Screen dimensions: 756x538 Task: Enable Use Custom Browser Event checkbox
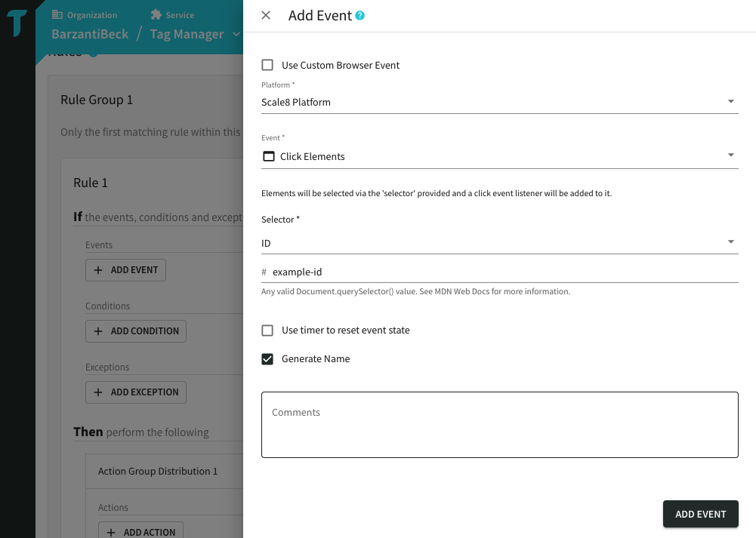[267, 66]
